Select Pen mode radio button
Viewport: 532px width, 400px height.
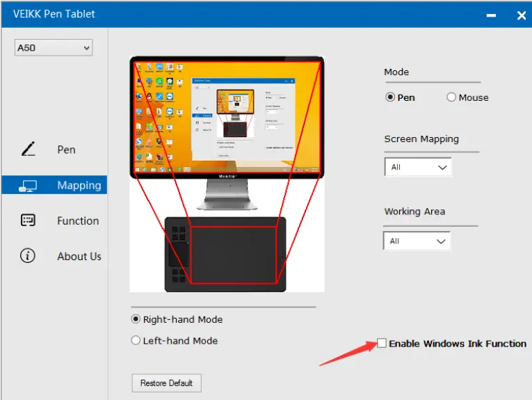pos(391,97)
